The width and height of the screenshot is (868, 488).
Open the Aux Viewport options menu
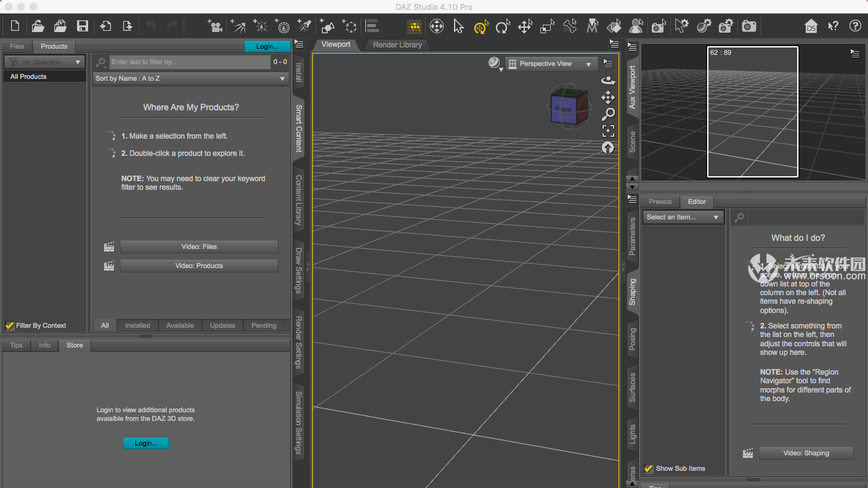855,54
